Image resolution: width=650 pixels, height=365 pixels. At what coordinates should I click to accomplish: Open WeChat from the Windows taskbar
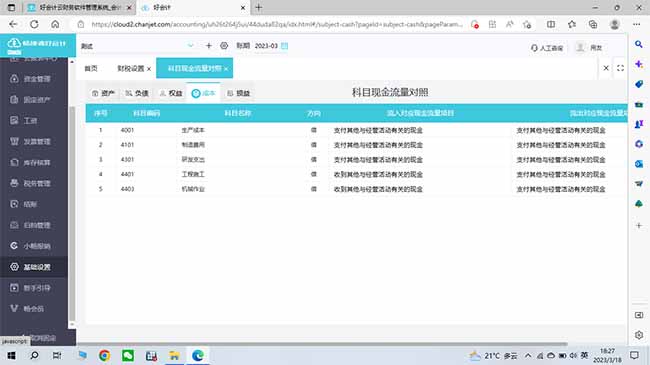point(128,355)
